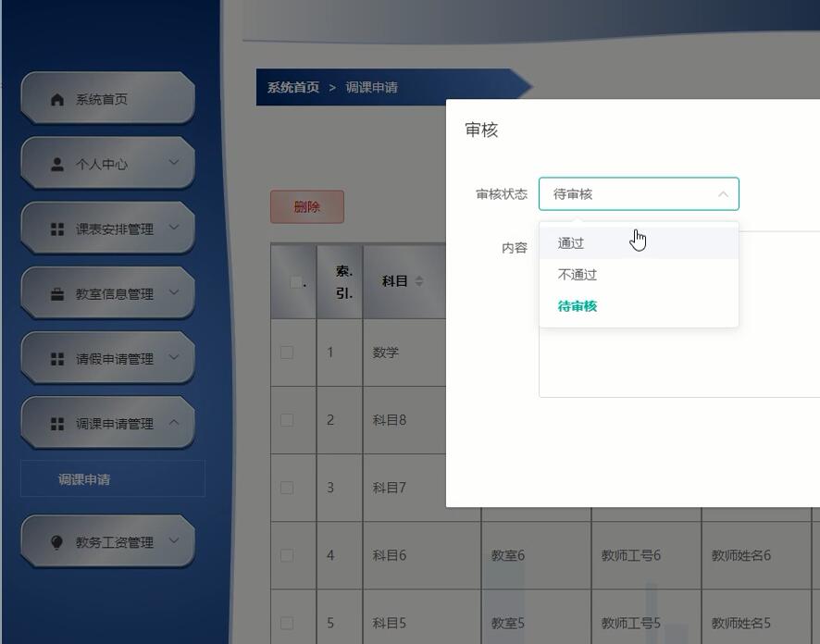Expand the 教务工资管理 menu chevron
The height and width of the screenshot is (644, 820).
tap(174, 540)
